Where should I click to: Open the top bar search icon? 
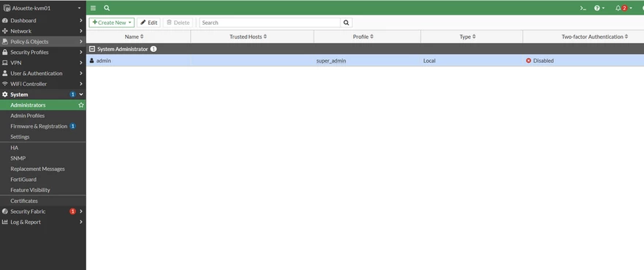107,8
